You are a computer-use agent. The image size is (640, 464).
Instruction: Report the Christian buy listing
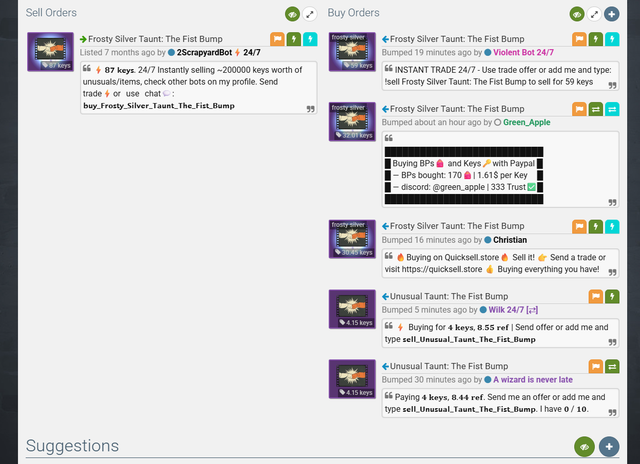579,226
